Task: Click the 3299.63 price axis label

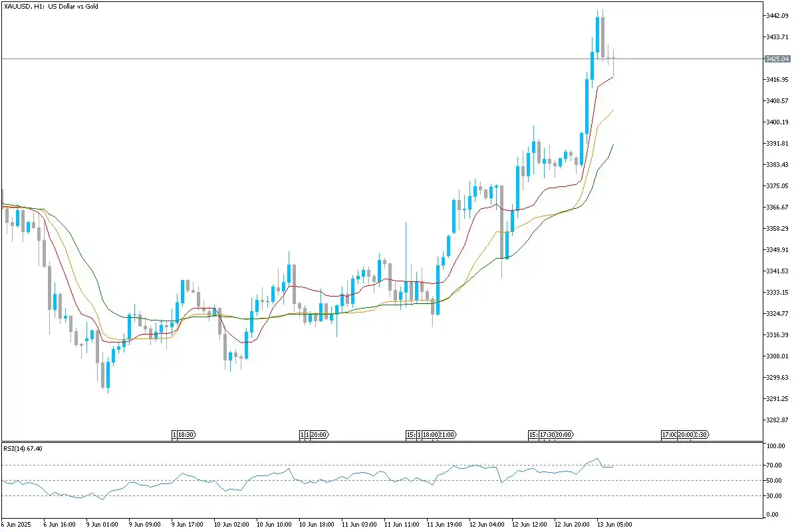Action: pos(776,377)
